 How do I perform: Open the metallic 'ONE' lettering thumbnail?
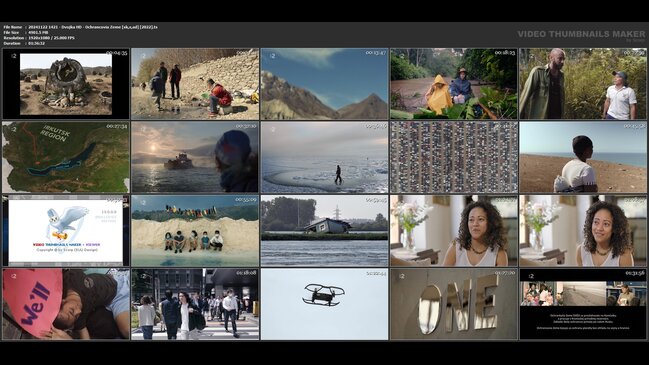coord(454,304)
